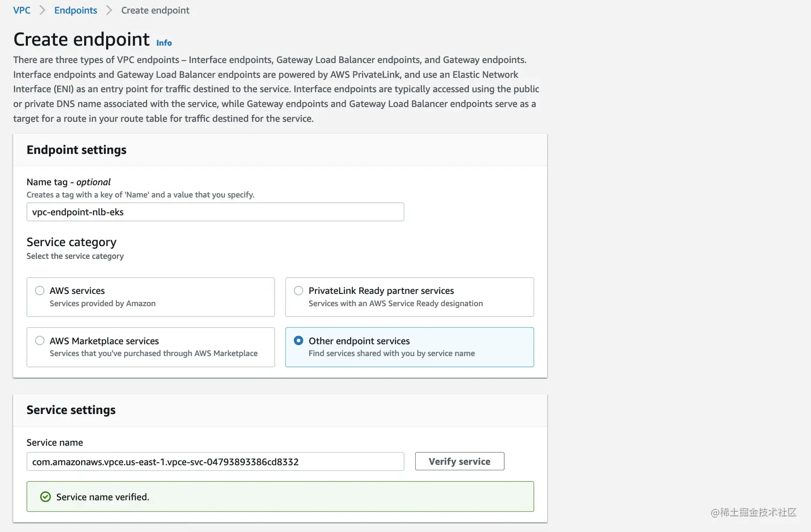
Task: Pick the Other endpoint services option
Action: [299, 341]
